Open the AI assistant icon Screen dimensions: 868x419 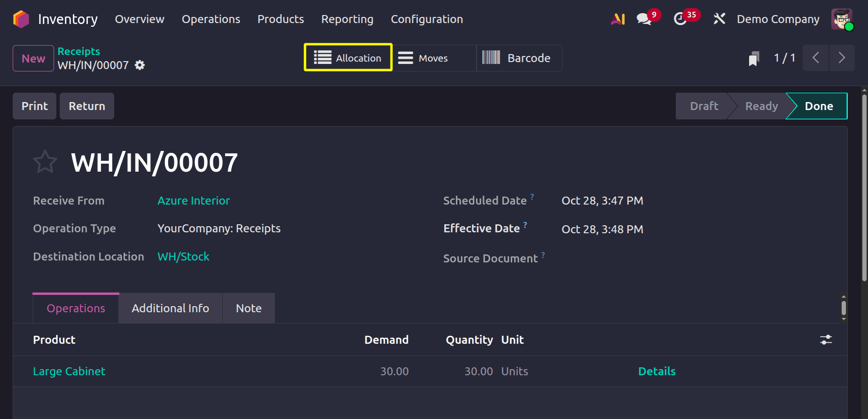point(618,19)
